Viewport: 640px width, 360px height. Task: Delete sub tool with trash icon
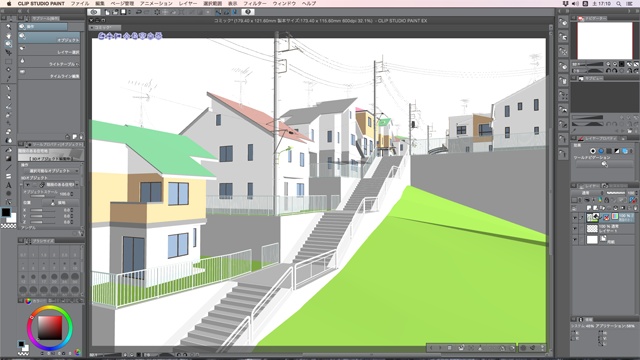coord(81,137)
